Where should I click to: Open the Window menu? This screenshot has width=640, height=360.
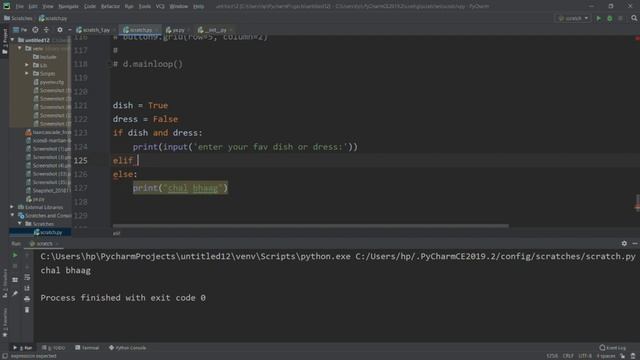[x=178, y=7]
